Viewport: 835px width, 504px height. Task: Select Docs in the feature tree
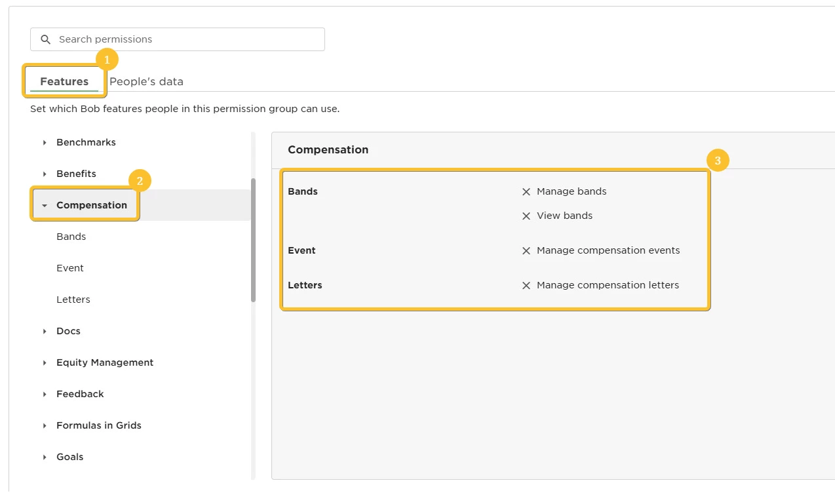(x=68, y=331)
